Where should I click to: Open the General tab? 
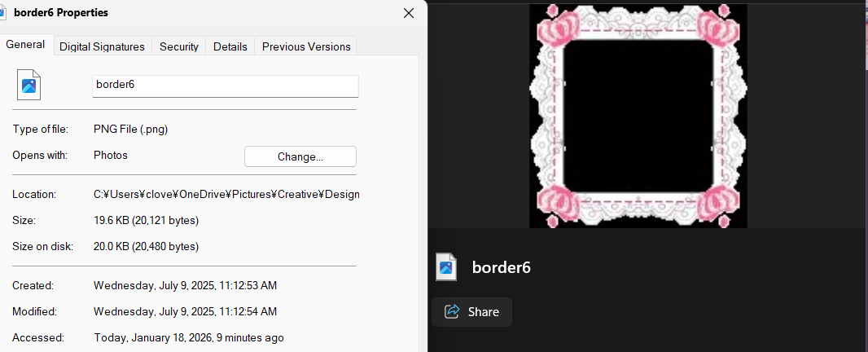(x=25, y=45)
